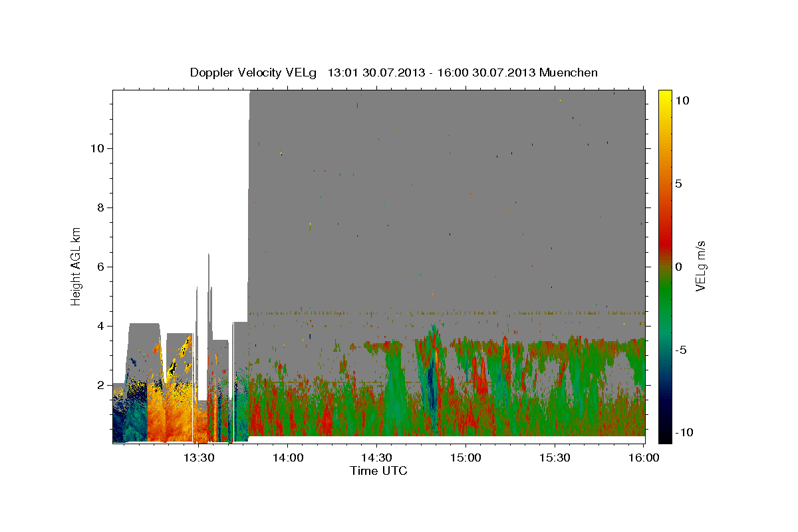Click the colorbar tick label 5
Image resolution: width=798 pixels, height=532 pixels.
[x=678, y=184]
